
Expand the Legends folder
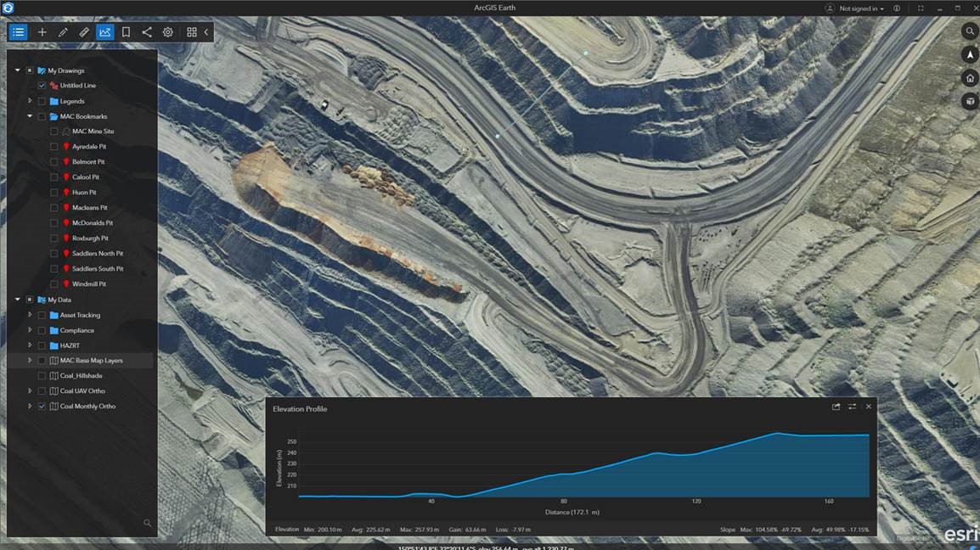coord(30,101)
